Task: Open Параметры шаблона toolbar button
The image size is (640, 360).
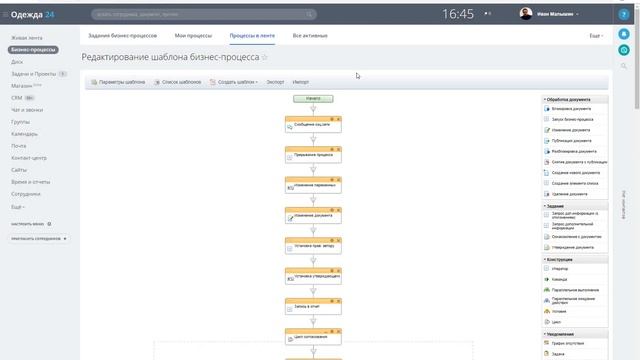Action: (118, 82)
